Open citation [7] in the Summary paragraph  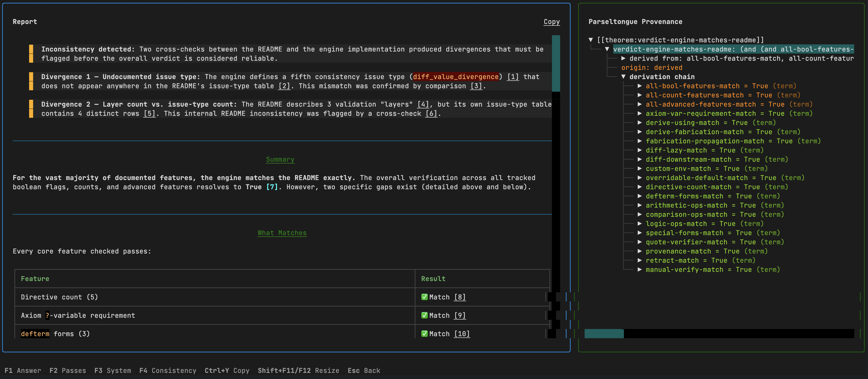click(272, 187)
